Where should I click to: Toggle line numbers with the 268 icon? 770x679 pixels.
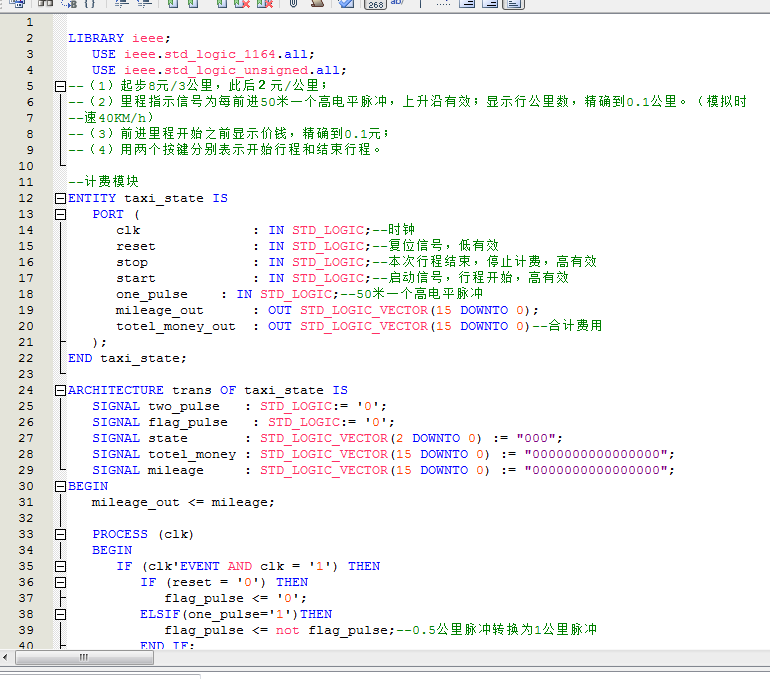point(374,4)
